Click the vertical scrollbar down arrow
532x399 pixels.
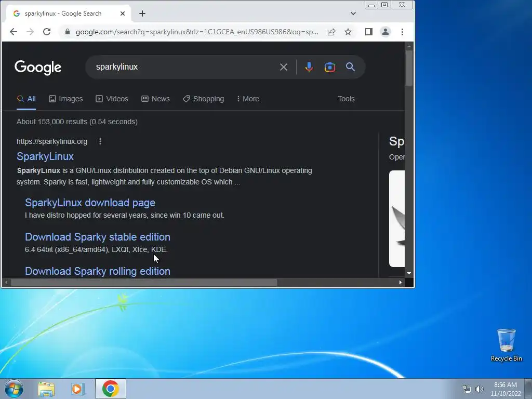[x=409, y=273]
